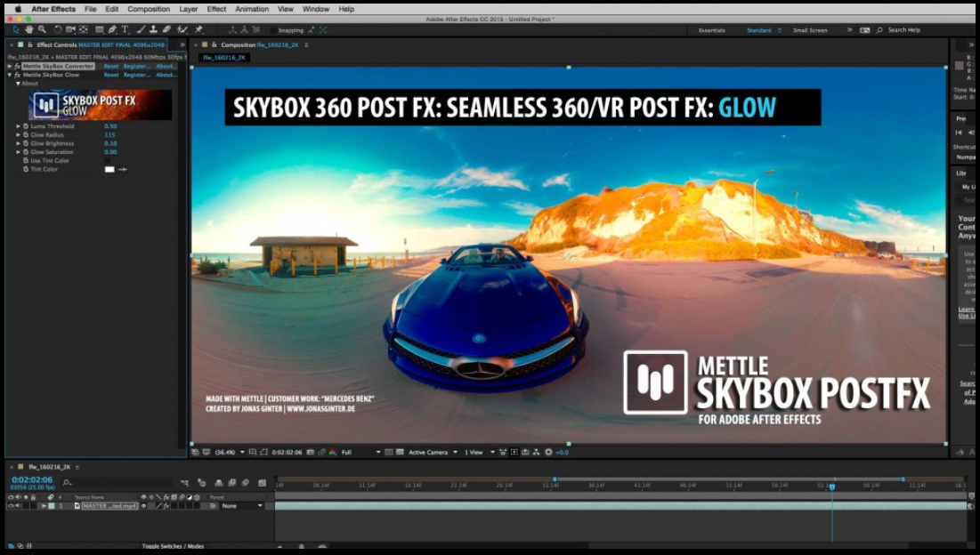The width and height of the screenshot is (980, 555).
Task: Expand the Mettle SkyBox Converter effect
Action: (10, 66)
